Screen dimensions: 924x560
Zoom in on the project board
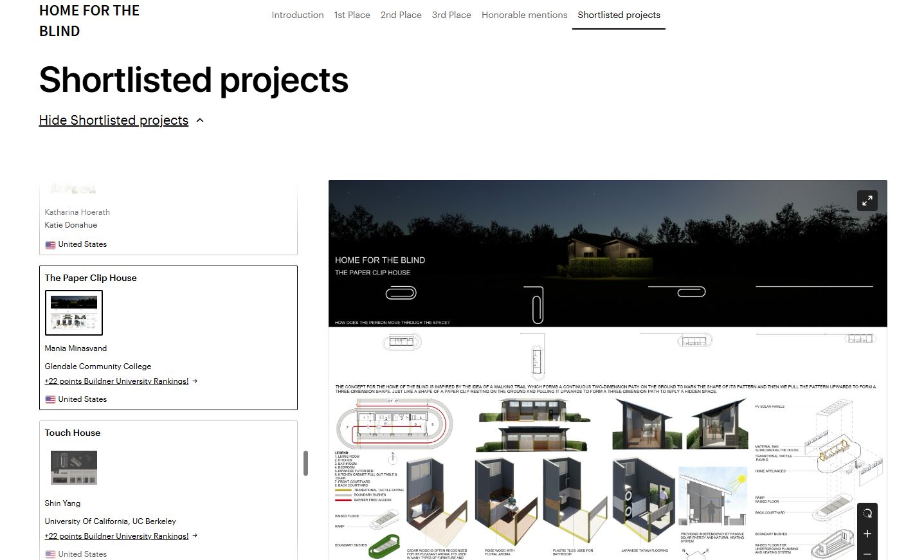pyautogui.click(x=867, y=534)
